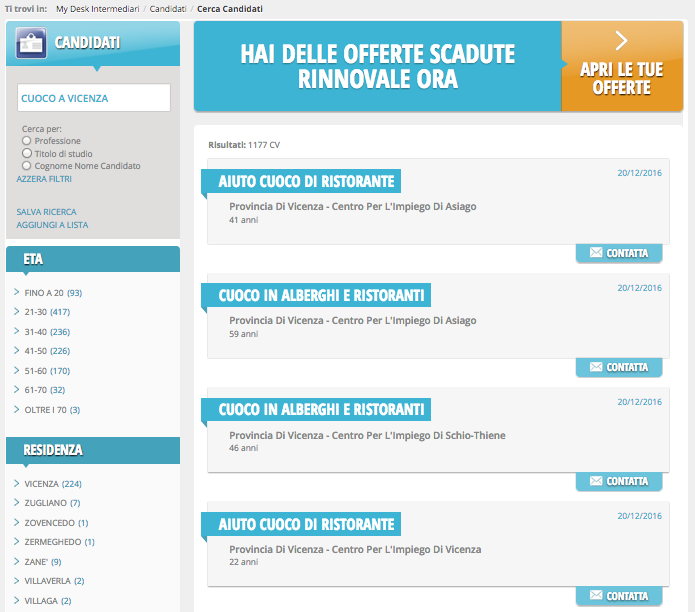The width and height of the screenshot is (695, 612).
Task: Click AZZERA FILTRI link
Action: [44, 179]
